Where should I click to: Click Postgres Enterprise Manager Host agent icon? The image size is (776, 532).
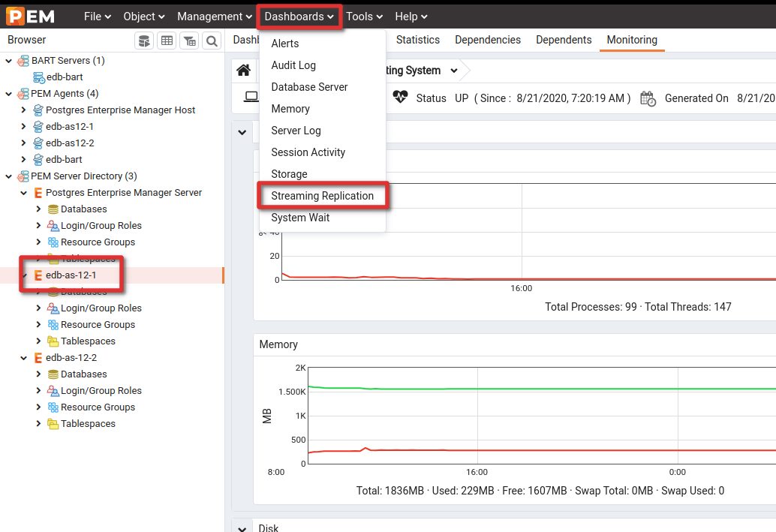[x=38, y=110]
